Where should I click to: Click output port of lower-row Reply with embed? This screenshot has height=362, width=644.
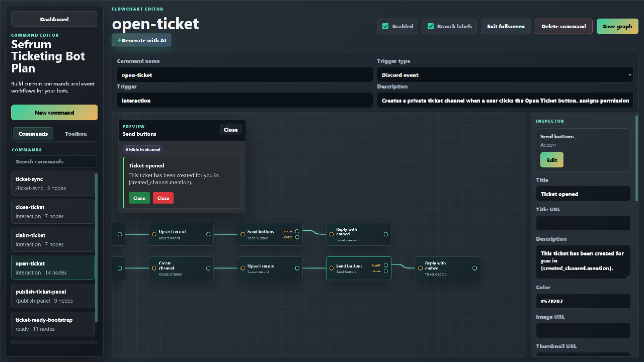[x=474, y=268]
